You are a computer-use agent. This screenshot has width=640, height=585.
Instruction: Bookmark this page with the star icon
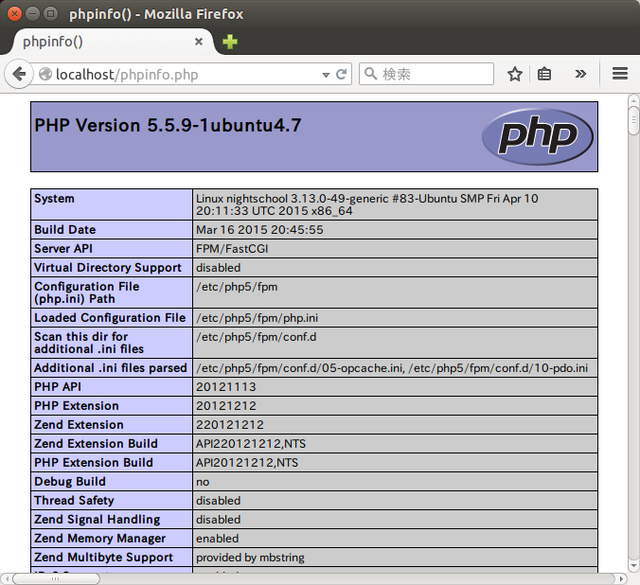515,74
